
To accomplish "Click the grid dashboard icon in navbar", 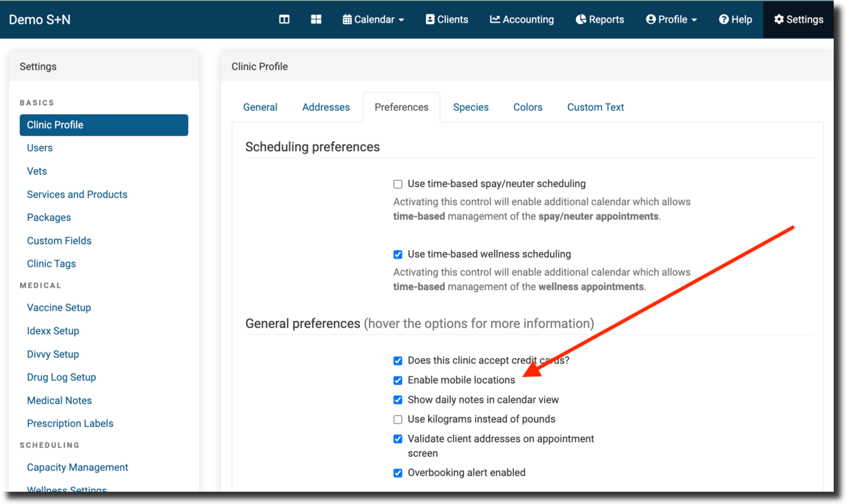I will pyautogui.click(x=316, y=19).
